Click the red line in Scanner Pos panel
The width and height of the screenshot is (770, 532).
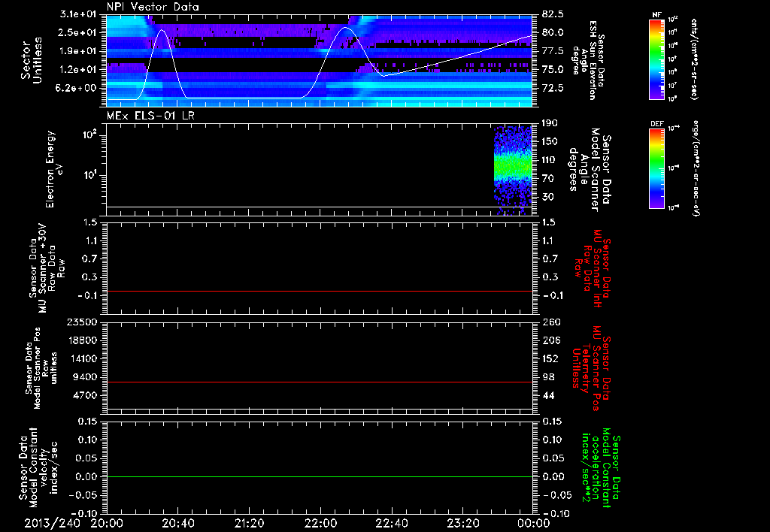click(x=319, y=382)
